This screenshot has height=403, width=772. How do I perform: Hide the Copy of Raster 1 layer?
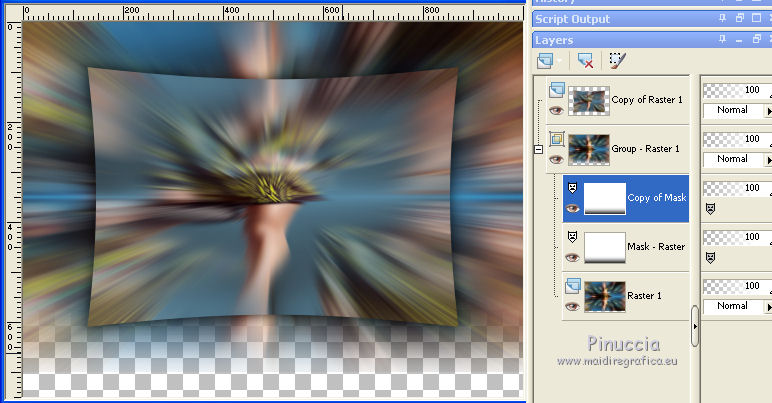(556, 110)
